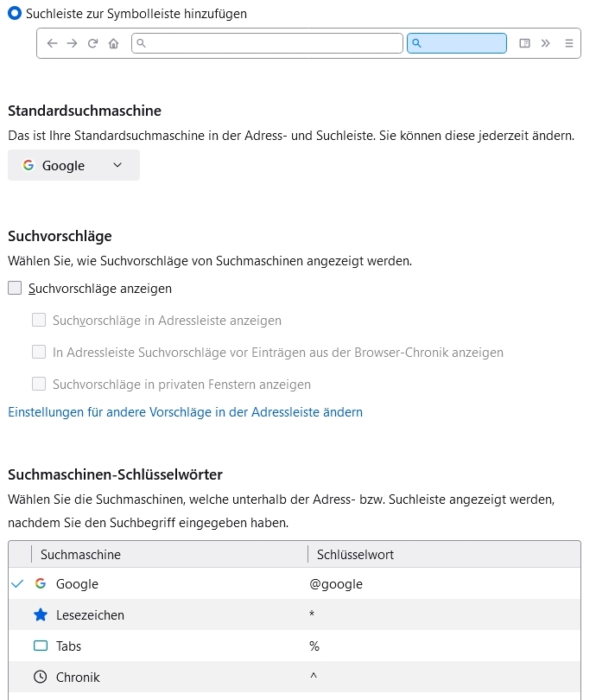Click the blue star Lesezeichen icon
Image resolution: width=615 pixels, height=700 pixels.
point(41,615)
